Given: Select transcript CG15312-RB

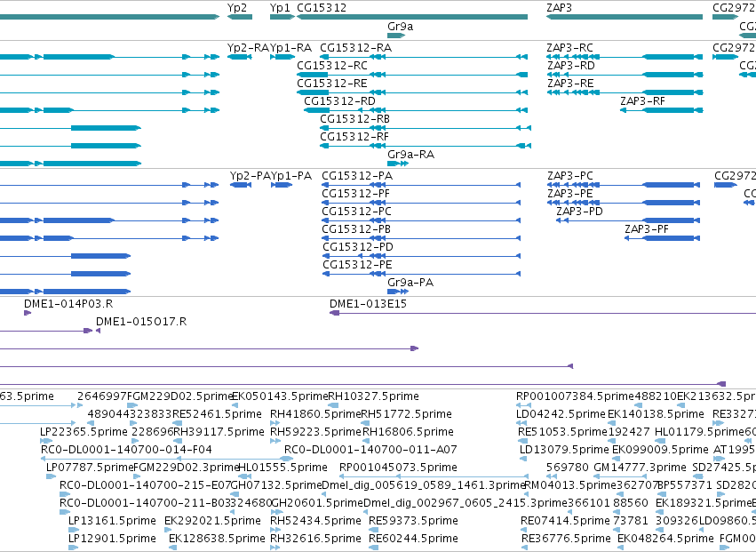Looking at the screenshot, I should 426,128.
